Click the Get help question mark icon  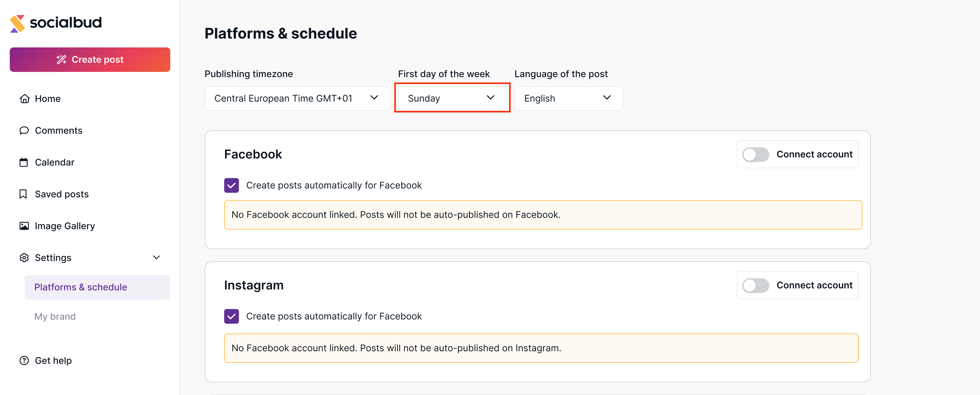pos(24,360)
